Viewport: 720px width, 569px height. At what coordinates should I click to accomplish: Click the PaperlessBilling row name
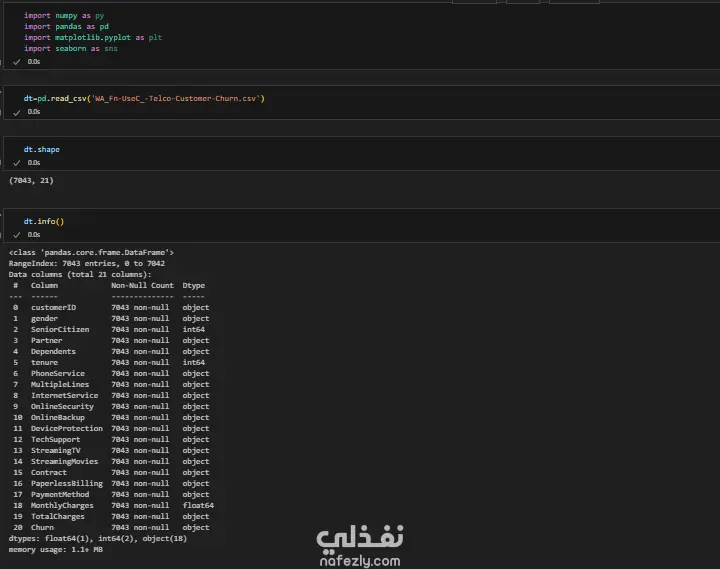click(67, 484)
